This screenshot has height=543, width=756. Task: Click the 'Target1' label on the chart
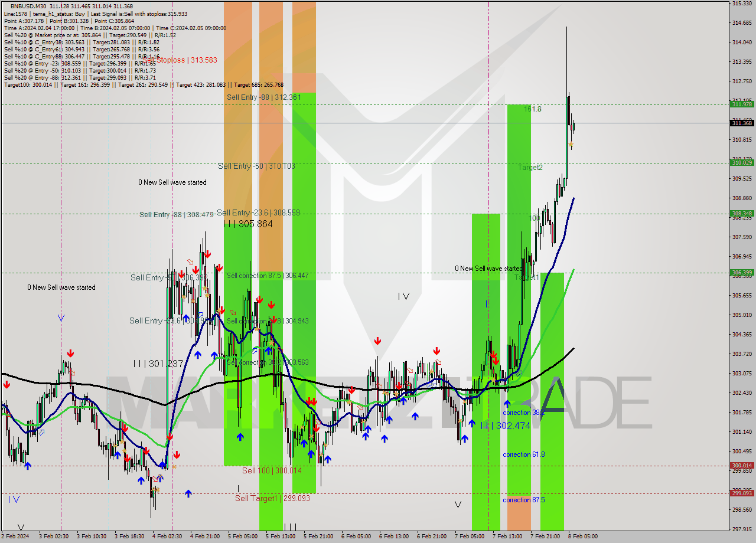tap(526, 277)
